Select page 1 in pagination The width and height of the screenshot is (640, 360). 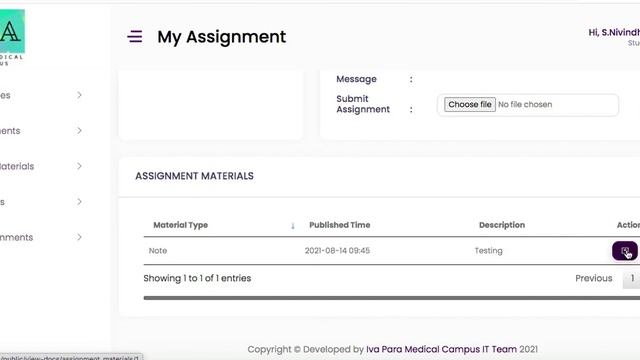coord(632,278)
